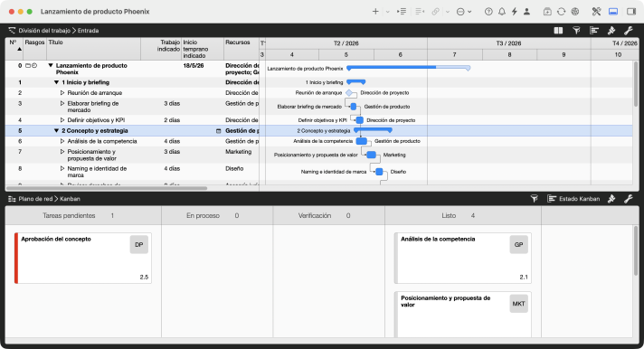Click the library box icon in toolbar
Image resolution: width=644 pixels, height=349 pixels.
[547, 12]
